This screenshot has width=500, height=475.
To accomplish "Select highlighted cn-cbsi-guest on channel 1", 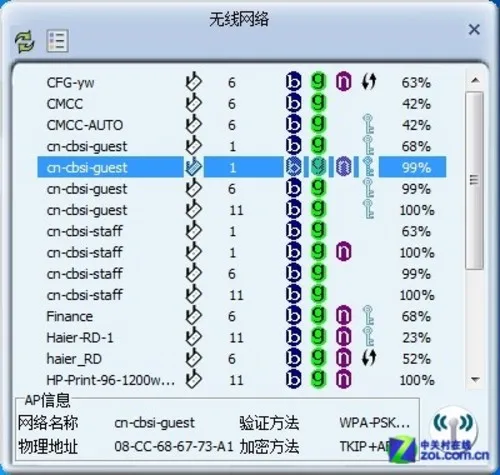I will [242, 167].
